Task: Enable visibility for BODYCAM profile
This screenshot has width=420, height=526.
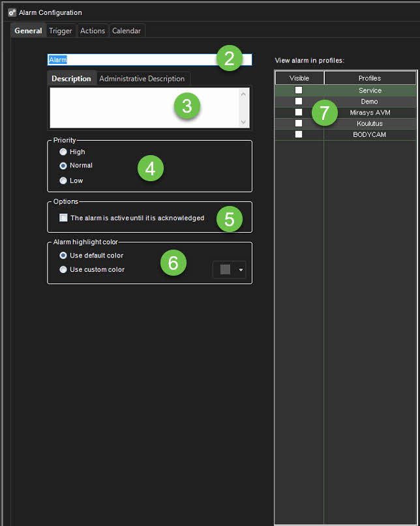Action: point(299,134)
